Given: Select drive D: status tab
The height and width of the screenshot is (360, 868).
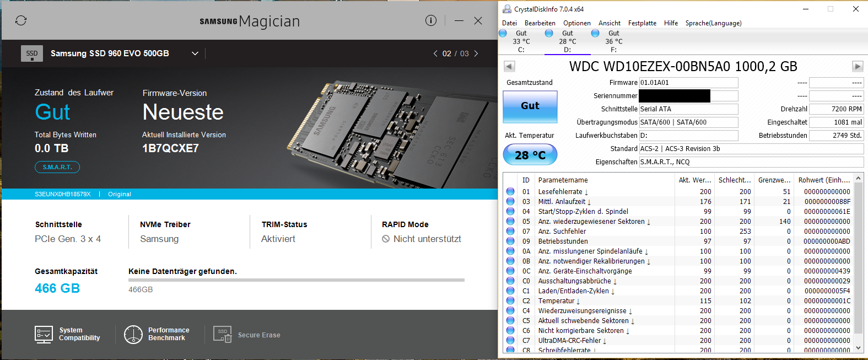Looking at the screenshot, I should (x=567, y=41).
